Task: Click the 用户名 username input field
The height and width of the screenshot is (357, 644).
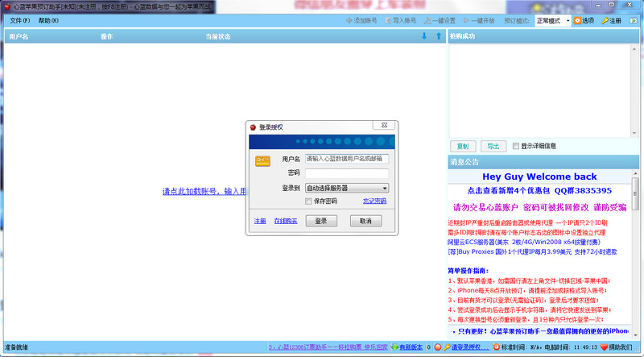Action: (346, 159)
